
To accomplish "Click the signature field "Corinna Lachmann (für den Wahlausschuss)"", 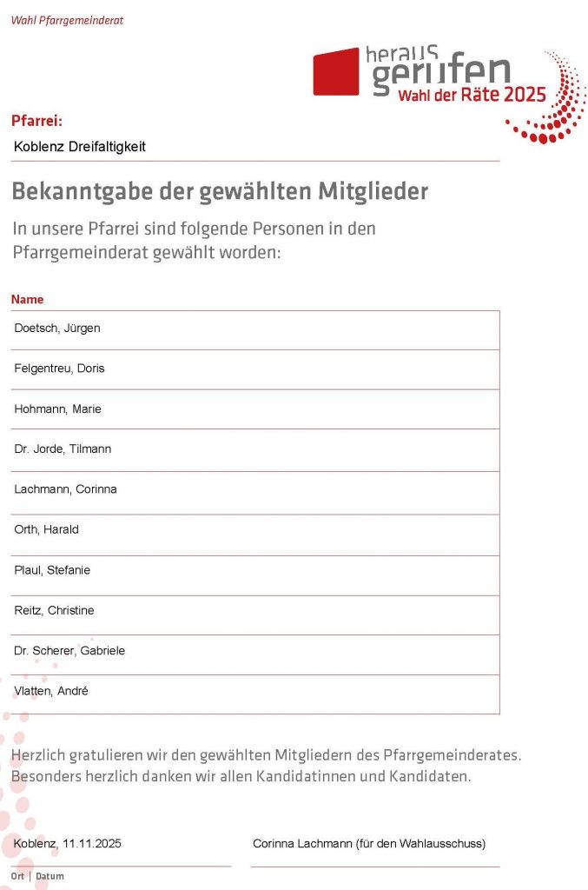I will (369, 844).
